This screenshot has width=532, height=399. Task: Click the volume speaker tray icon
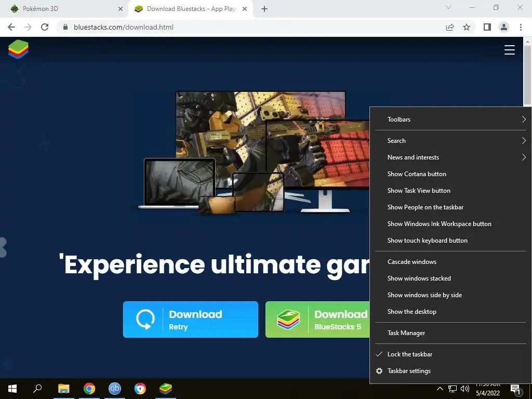(465, 389)
